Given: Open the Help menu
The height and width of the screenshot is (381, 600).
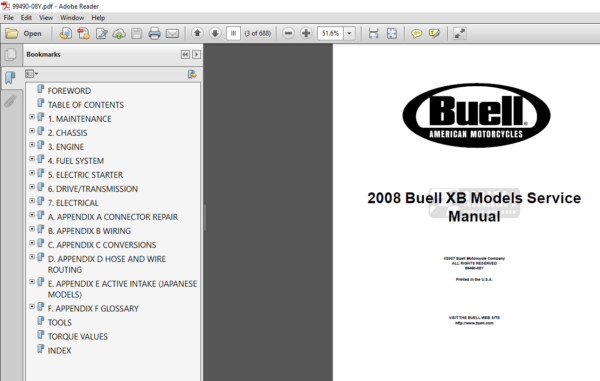Looking at the screenshot, I should click(98, 18).
